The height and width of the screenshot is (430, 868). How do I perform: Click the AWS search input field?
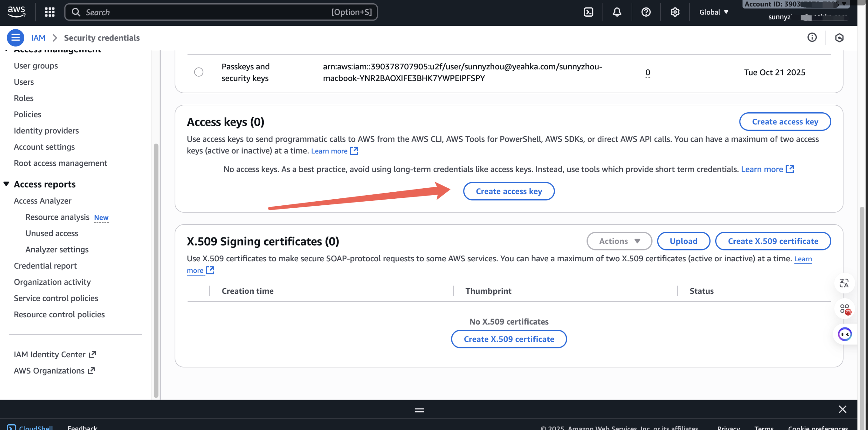pos(202,12)
